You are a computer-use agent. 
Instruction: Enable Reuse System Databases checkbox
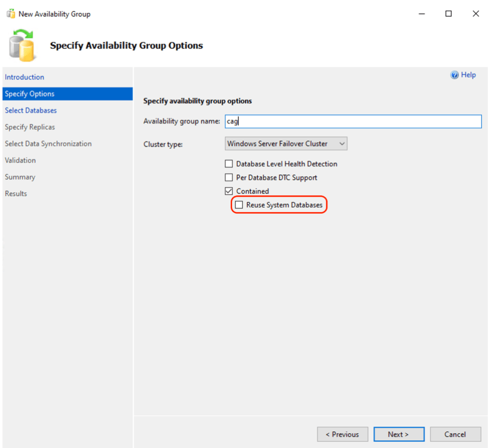click(x=239, y=205)
